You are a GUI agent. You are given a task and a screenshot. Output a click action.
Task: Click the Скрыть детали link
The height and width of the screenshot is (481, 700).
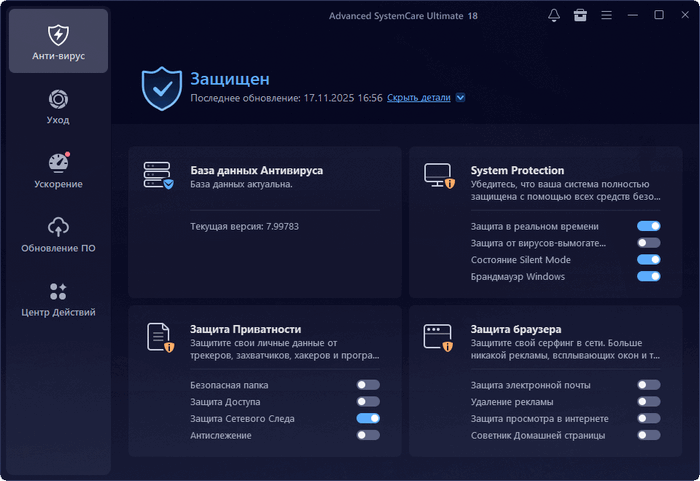tap(418, 98)
